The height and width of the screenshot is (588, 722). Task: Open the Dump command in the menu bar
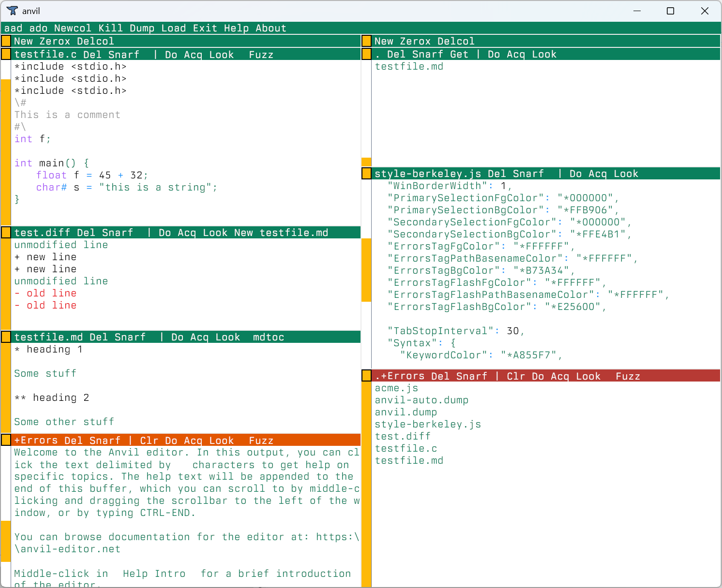(x=141, y=28)
